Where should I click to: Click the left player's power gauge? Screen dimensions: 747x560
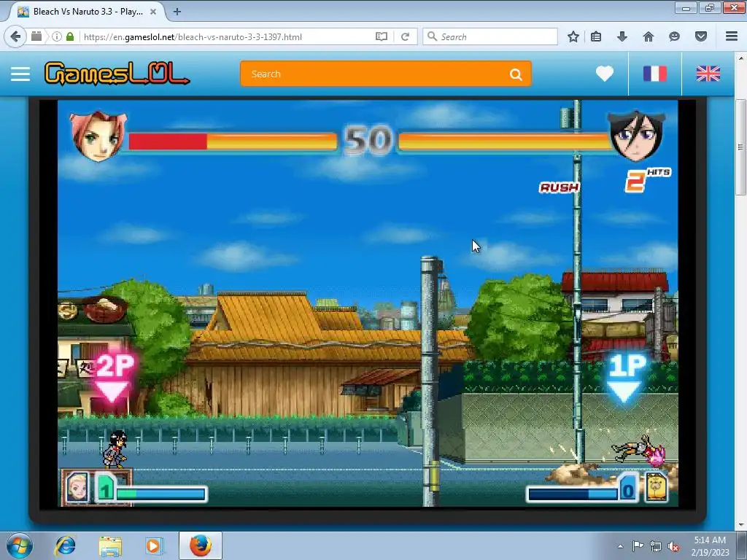(x=161, y=494)
